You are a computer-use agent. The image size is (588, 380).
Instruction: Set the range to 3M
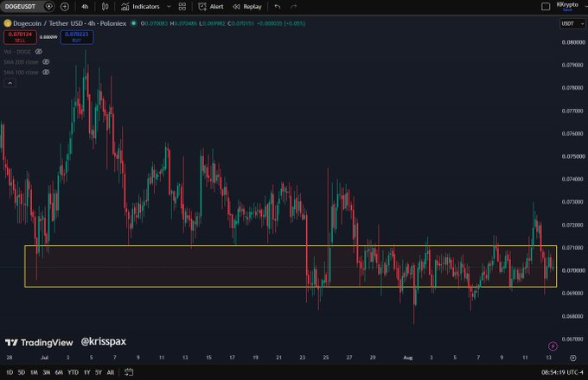coord(46,372)
